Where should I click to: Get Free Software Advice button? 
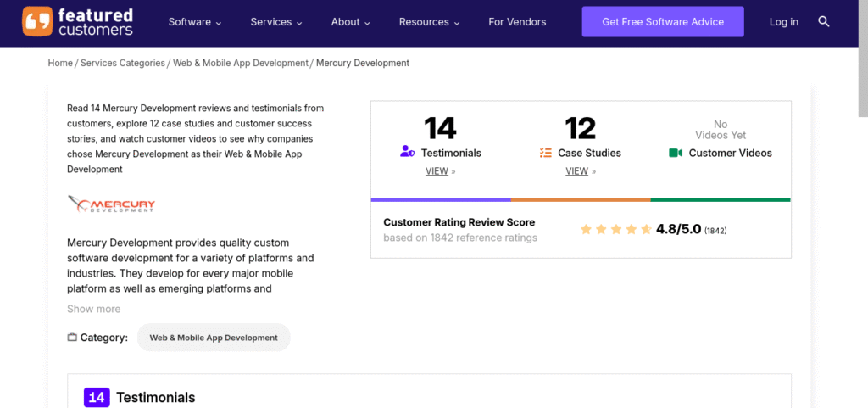(x=663, y=21)
